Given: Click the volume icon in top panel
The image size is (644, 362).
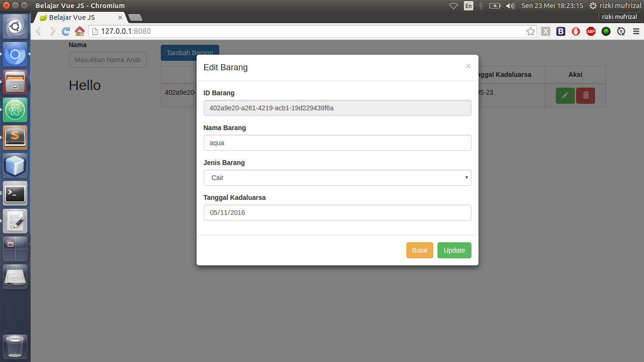Looking at the screenshot, I should click(511, 6).
